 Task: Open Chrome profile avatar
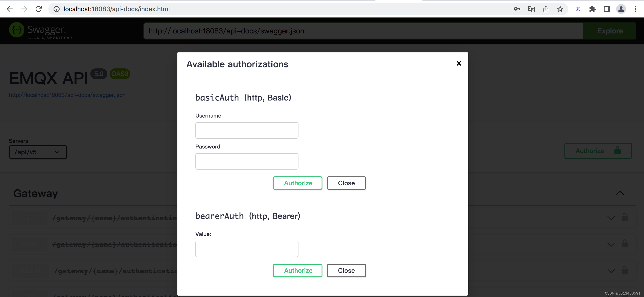(x=621, y=9)
